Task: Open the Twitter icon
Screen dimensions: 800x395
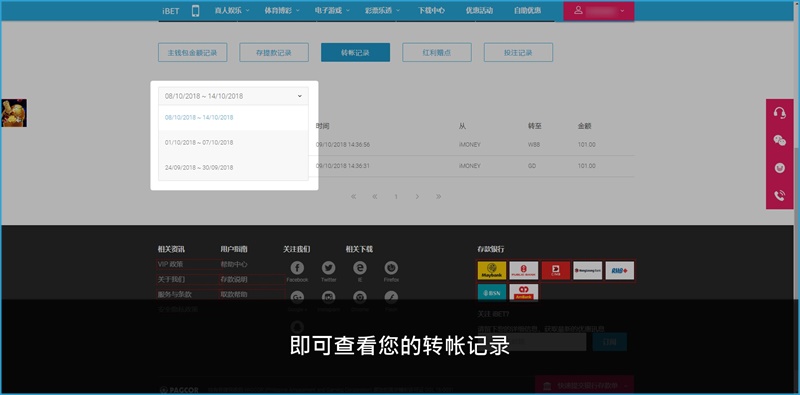Action: coord(329,268)
